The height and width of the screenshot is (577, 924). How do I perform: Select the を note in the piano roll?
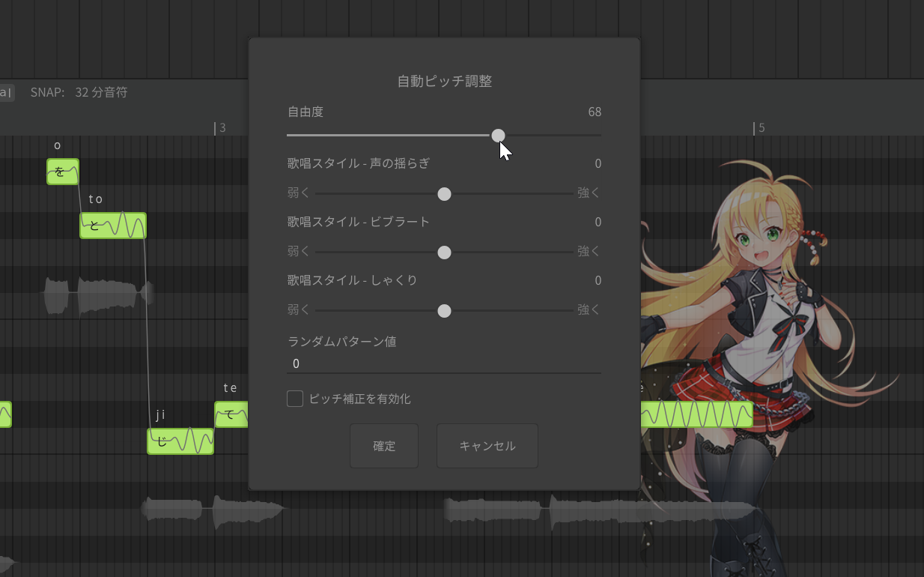63,172
